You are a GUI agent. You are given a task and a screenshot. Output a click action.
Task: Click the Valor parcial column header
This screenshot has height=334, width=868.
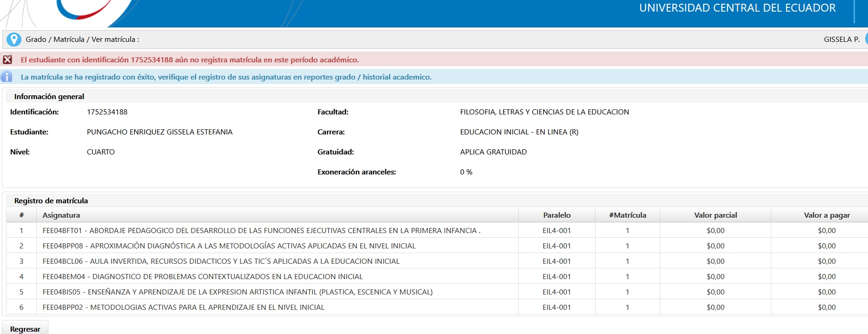716,215
